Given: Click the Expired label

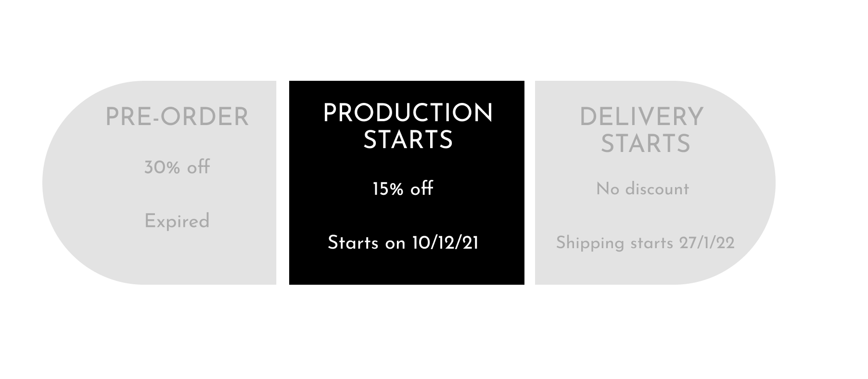Looking at the screenshot, I should (177, 221).
